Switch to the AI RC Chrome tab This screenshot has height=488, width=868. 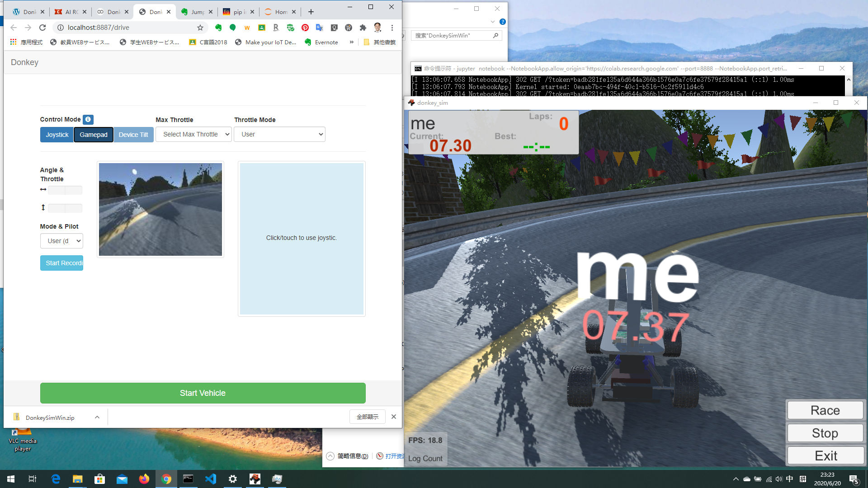(70, 12)
